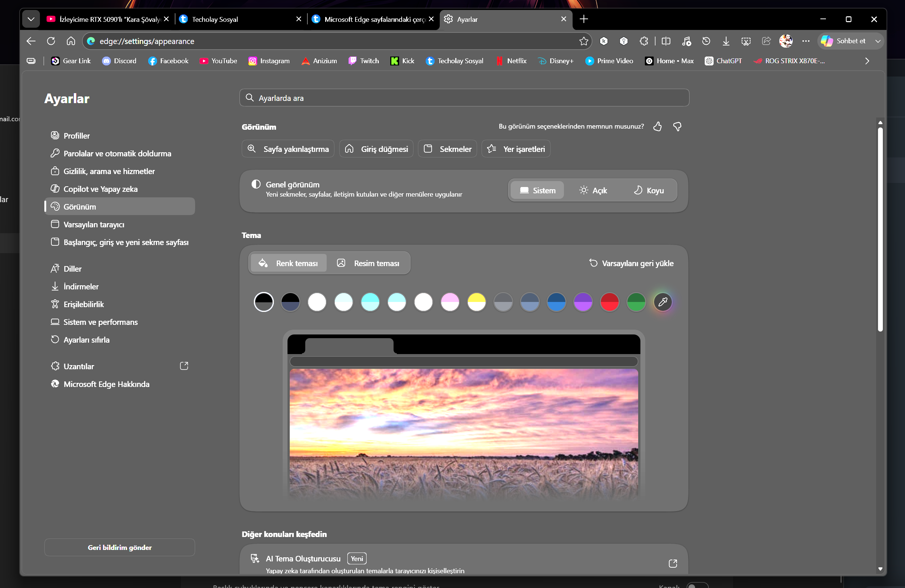Screen dimensions: 905x588
Task: Switch to Renk teması color theme
Action: tap(288, 263)
